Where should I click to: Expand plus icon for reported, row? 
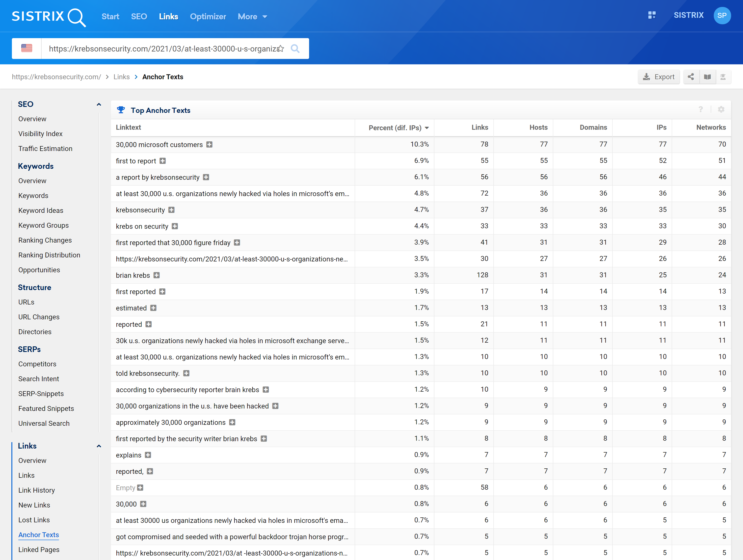(150, 471)
